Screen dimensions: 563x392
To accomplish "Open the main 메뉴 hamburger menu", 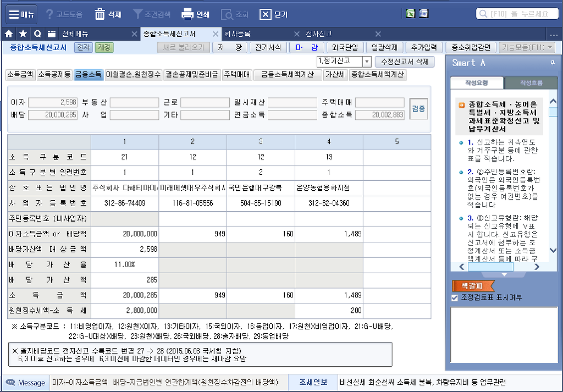I will pos(21,14).
